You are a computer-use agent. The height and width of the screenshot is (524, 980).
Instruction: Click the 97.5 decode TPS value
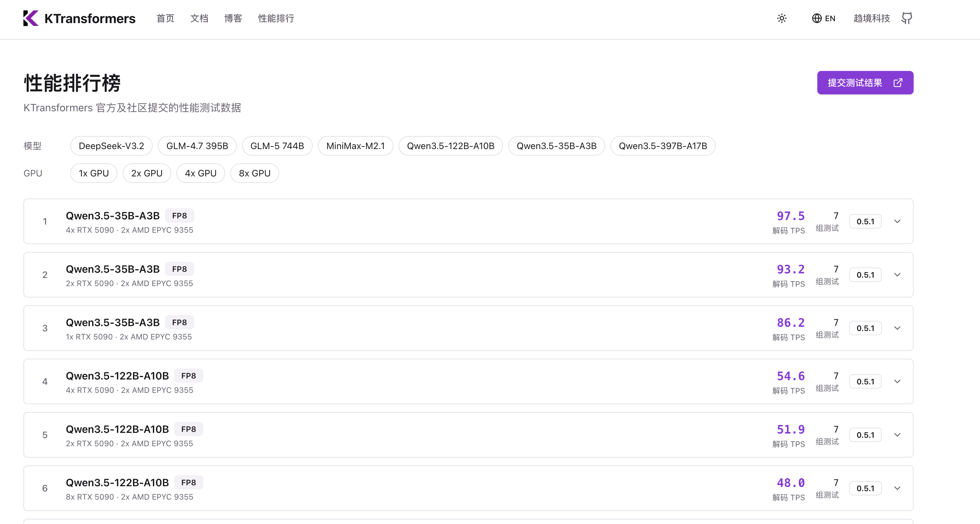pyautogui.click(x=791, y=216)
